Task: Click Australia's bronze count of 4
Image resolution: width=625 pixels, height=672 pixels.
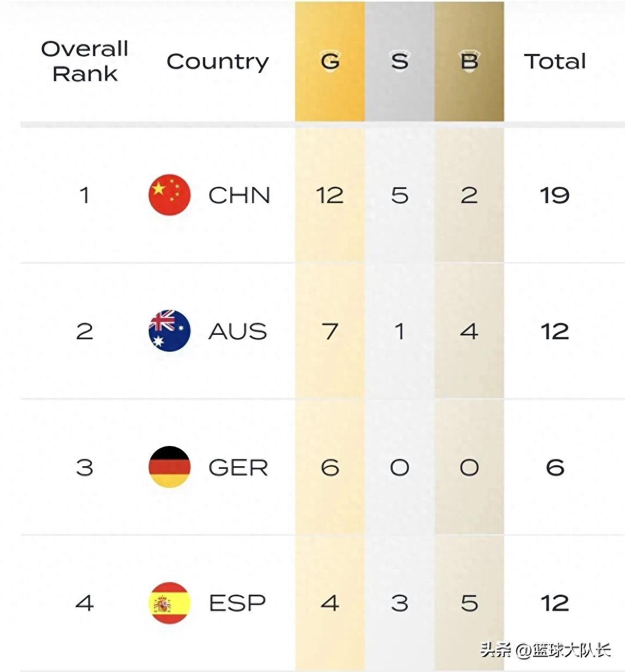Action: tap(469, 331)
